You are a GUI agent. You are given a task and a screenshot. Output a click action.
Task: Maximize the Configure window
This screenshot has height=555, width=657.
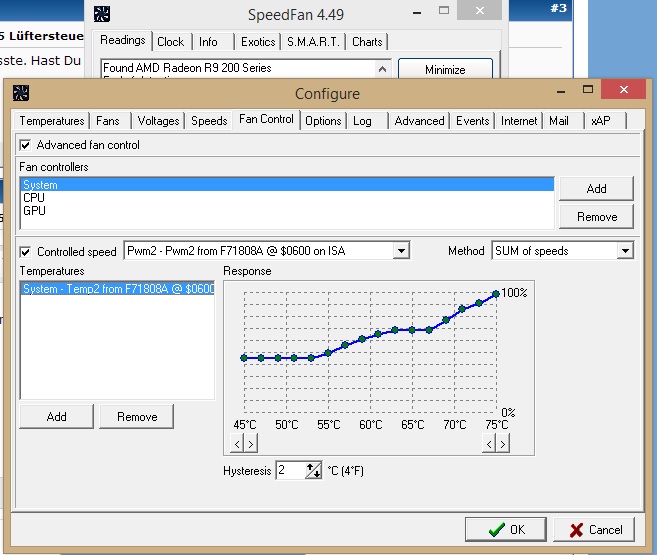588,89
